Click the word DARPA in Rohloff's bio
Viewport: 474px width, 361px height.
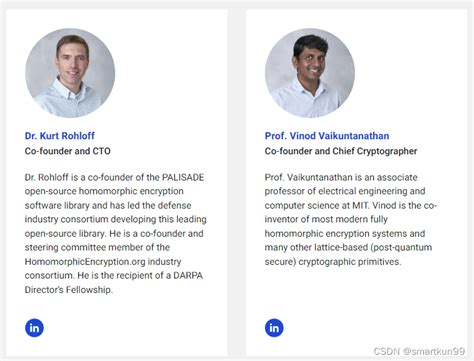pyautogui.click(x=188, y=276)
